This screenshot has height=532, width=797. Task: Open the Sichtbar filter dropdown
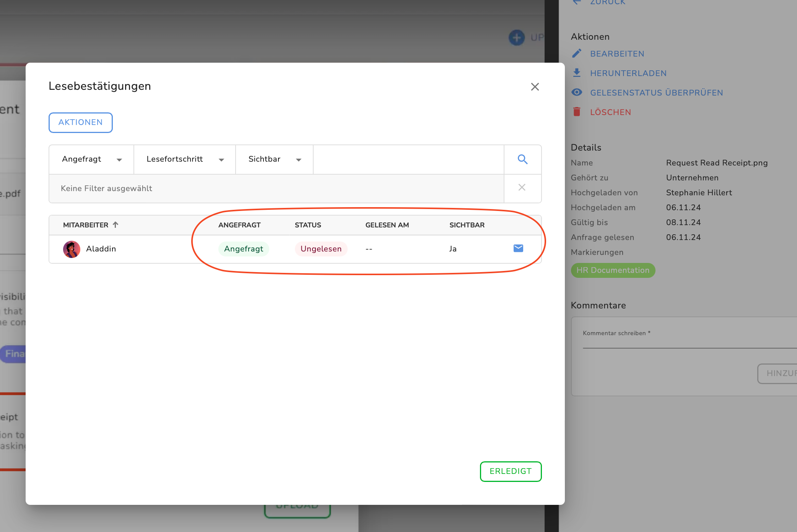click(x=274, y=159)
